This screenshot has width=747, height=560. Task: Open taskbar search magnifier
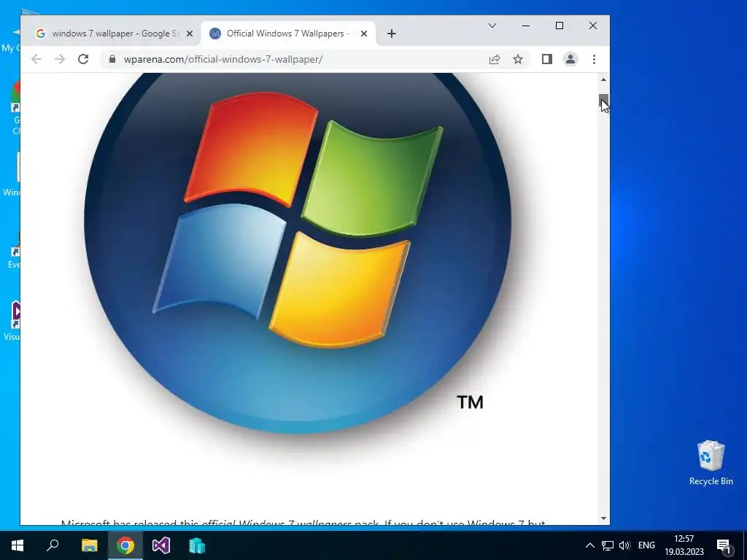point(53,545)
